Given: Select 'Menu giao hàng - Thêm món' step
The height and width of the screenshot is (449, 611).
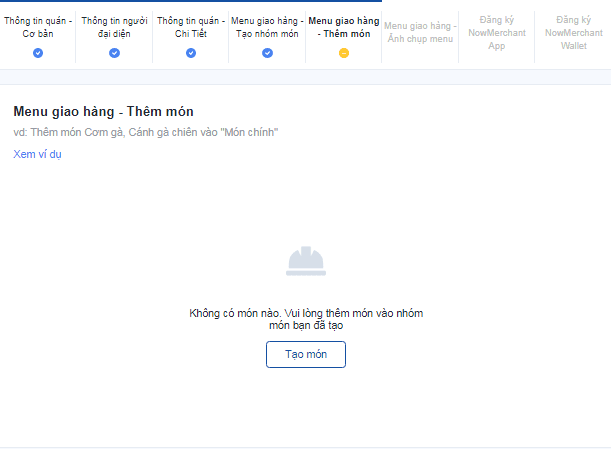Looking at the screenshot, I should (344, 27).
